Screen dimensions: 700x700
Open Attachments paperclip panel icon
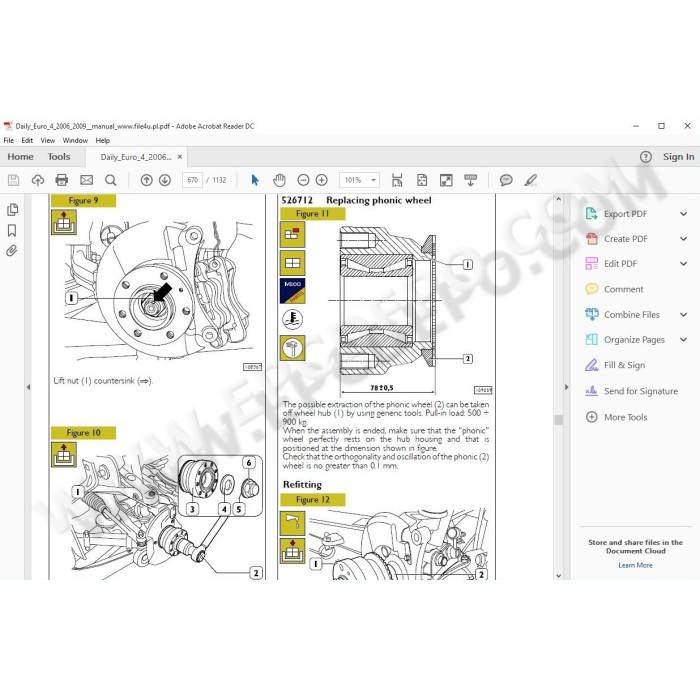pyautogui.click(x=12, y=250)
